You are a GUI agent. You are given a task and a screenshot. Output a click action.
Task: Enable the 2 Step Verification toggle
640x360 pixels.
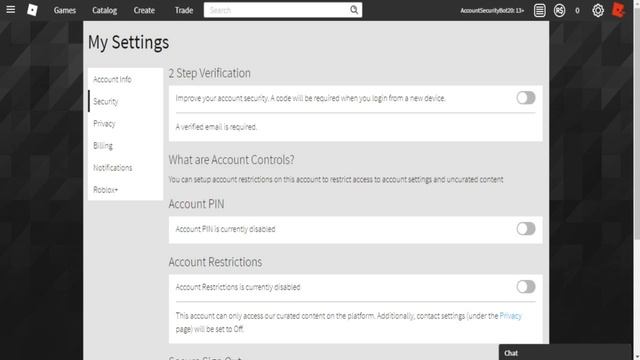tap(526, 98)
